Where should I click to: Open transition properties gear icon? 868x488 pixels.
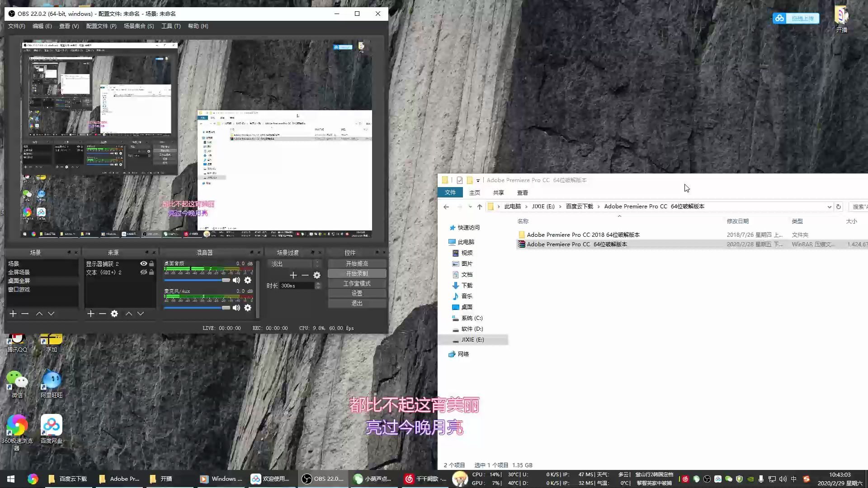317,275
